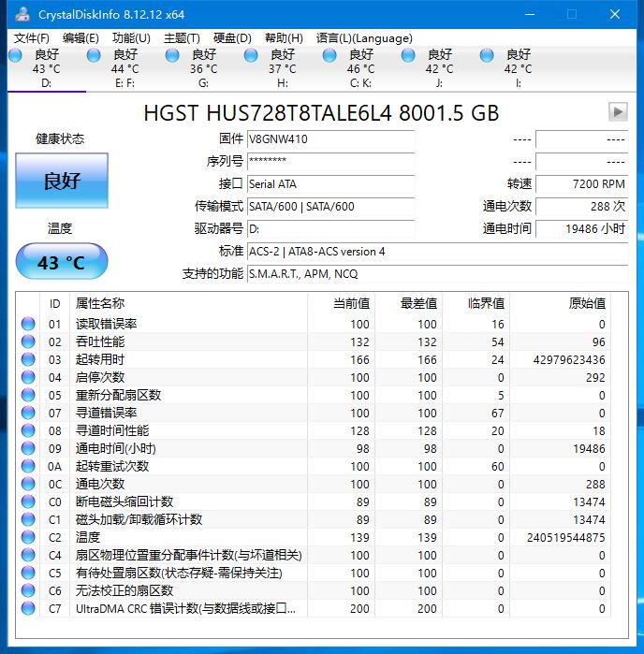Minimize the CrystalDiskInfo window
Screen dimensions: 644x654
point(530,14)
